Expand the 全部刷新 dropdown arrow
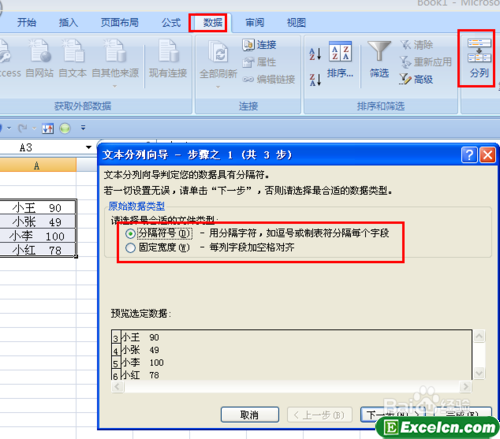Screen dimensions: 500x439 click(218, 87)
